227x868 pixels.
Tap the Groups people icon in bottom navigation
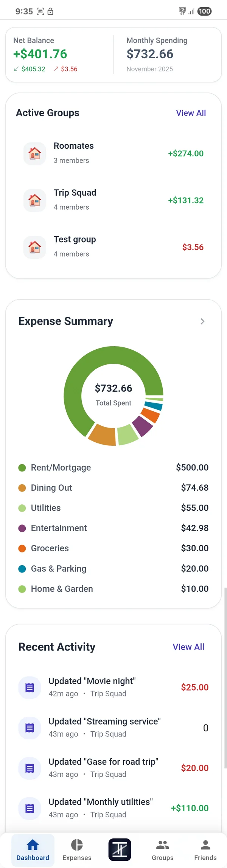(x=162, y=845)
